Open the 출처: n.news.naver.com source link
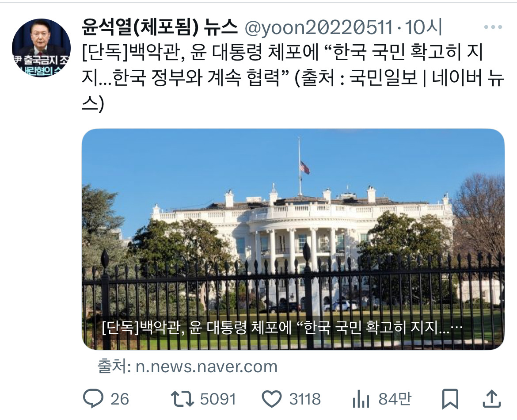The height and width of the screenshot is (420, 517). coord(188,367)
